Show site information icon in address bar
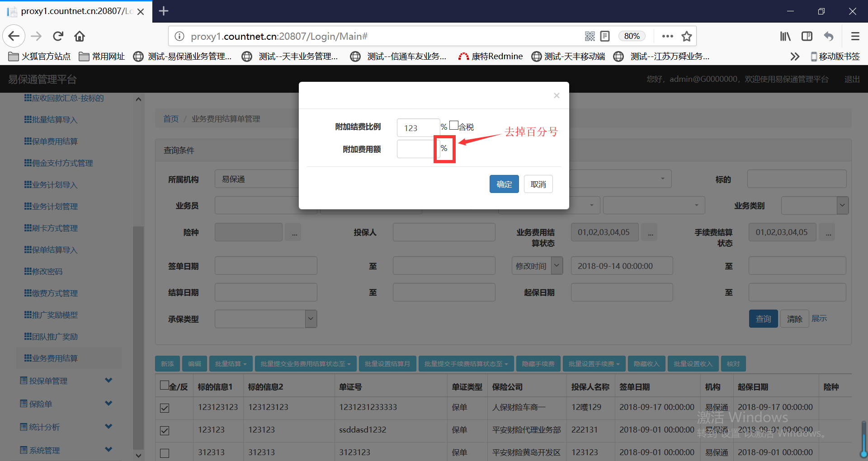Screen dimensions: 868x461 [179, 36]
